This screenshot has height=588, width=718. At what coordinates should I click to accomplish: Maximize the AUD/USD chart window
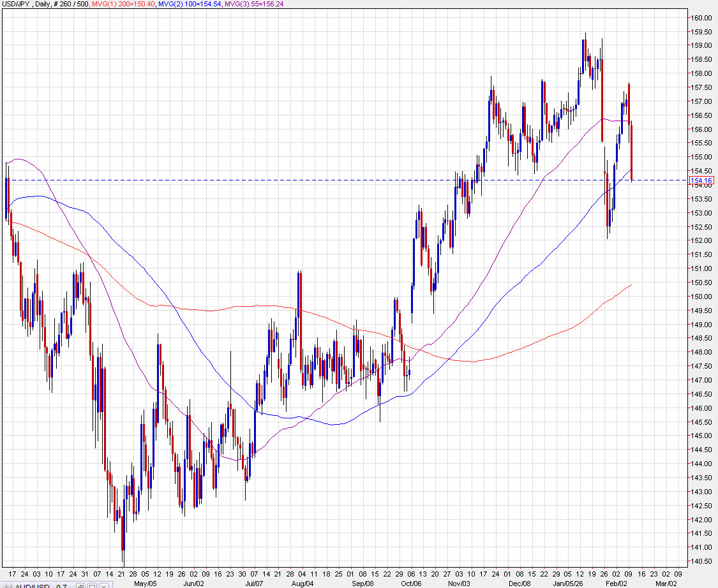[91, 585]
